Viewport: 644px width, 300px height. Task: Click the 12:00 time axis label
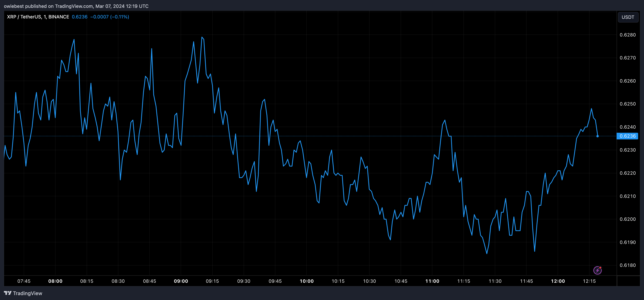pyautogui.click(x=558, y=281)
